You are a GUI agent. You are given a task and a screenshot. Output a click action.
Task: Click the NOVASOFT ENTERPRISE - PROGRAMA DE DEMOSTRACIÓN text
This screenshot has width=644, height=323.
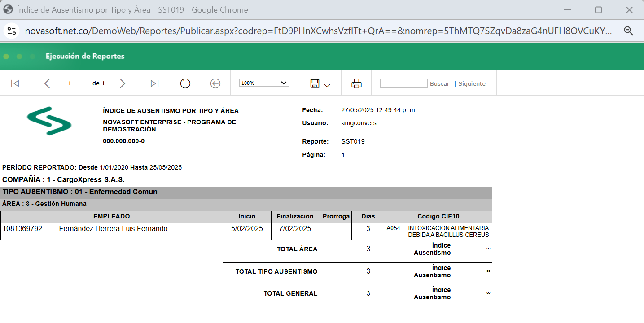pos(169,126)
